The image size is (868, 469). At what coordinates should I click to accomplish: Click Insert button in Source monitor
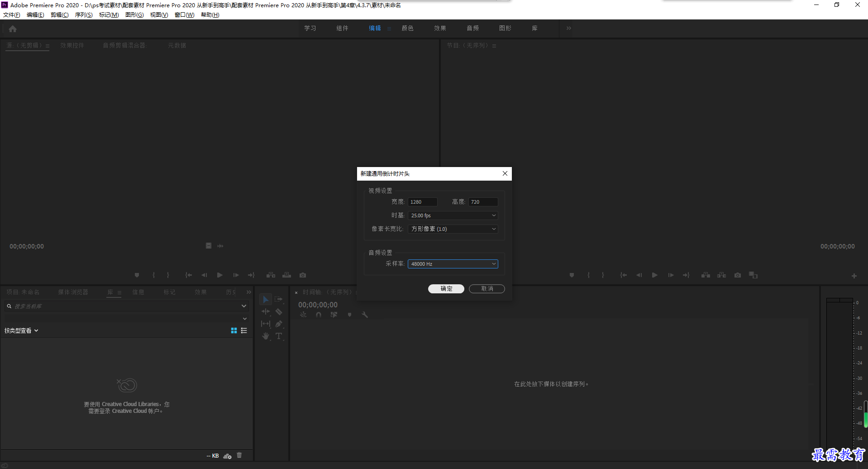pyautogui.click(x=271, y=275)
